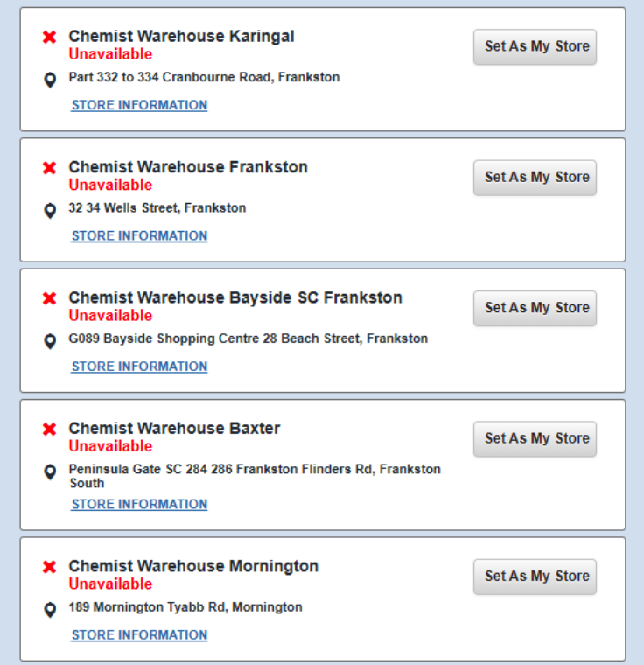Viewport: 644px width, 665px height.
Task: Show Store Information for Chemist Warehouse Baxter
Action: 139,504
